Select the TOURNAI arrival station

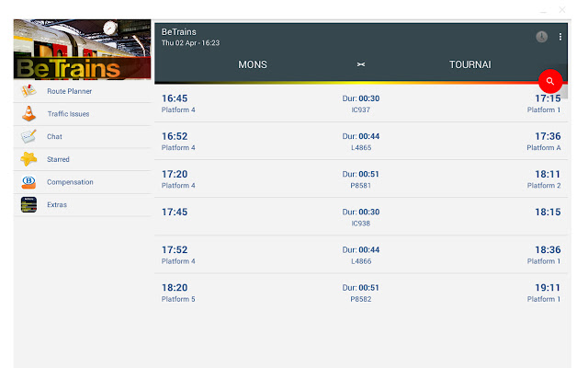coord(469,65)
